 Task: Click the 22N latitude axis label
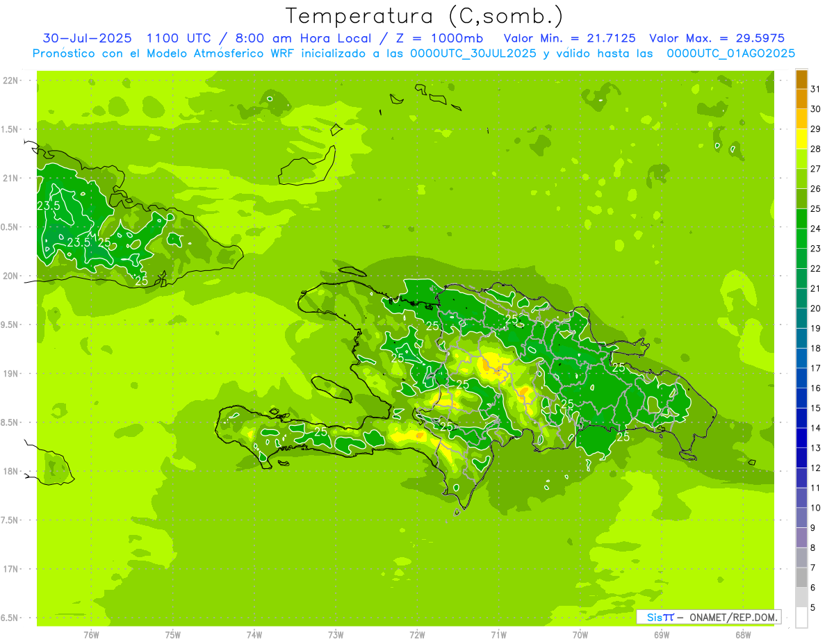click(x=11, y=81)
